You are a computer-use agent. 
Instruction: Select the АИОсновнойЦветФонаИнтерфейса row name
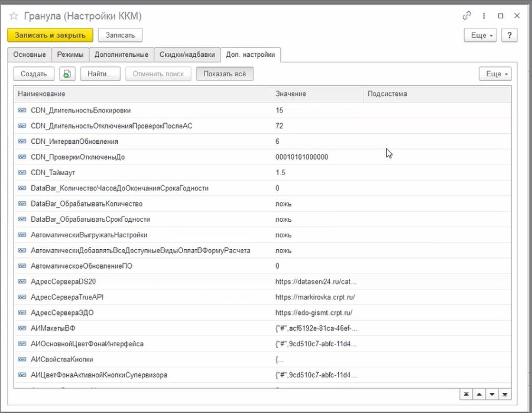87,344
